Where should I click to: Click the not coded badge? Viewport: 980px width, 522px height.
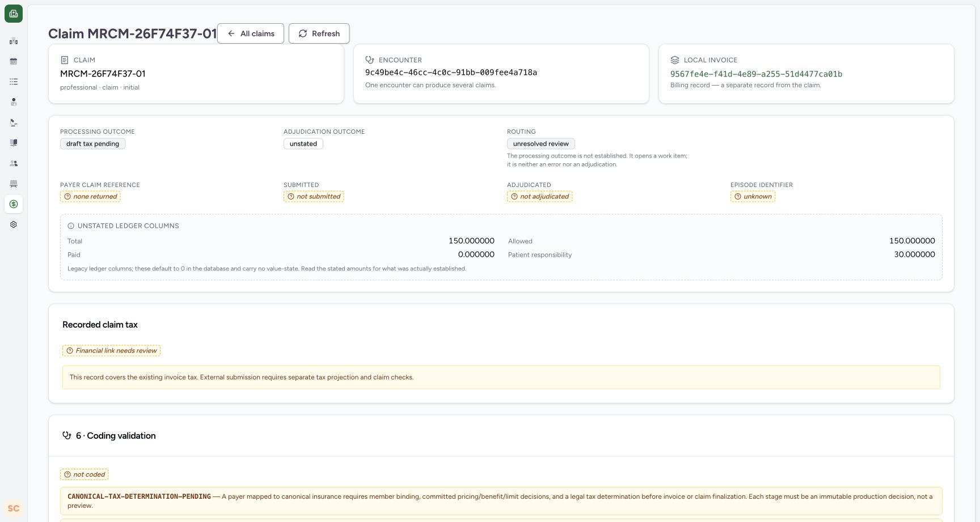pos(85,474)
